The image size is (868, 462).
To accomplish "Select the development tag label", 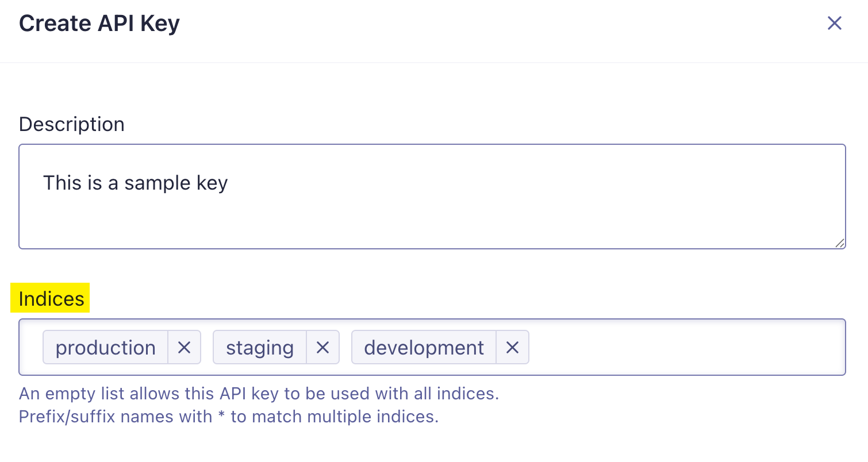I will [424, 347].
